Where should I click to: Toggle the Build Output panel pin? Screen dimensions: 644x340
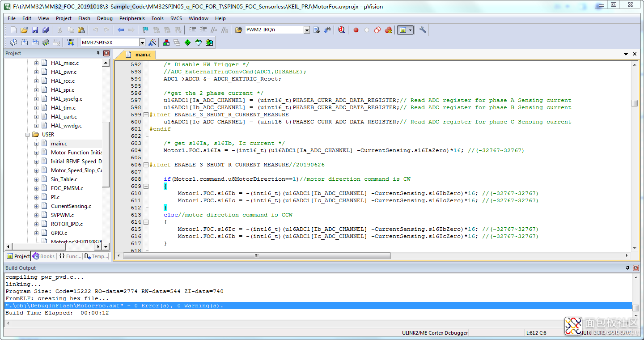pos(628,268)
